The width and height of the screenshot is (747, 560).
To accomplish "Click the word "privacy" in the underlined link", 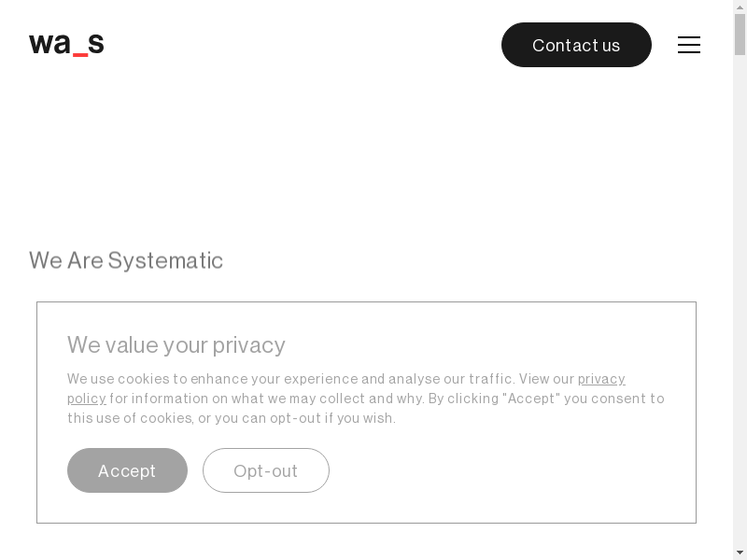I will click(601, 379).
